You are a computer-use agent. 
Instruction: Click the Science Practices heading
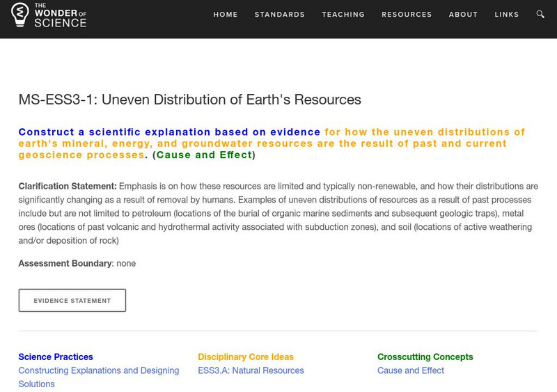coord(56,356)
